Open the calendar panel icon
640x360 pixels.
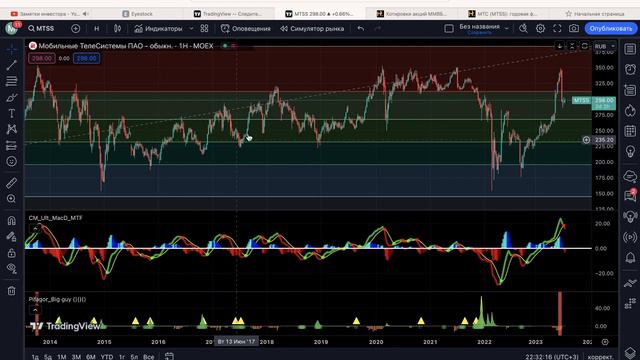point(630,131)
